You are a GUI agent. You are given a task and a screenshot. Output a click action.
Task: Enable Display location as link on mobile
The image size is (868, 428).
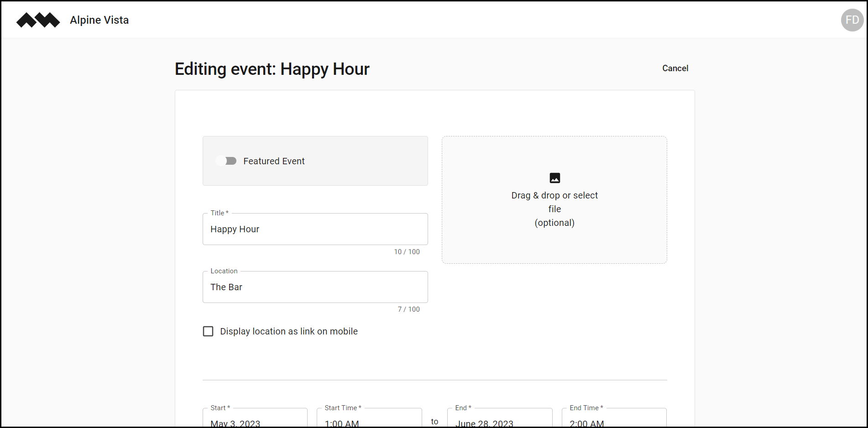pyautogui.click(x=208, y=331)
